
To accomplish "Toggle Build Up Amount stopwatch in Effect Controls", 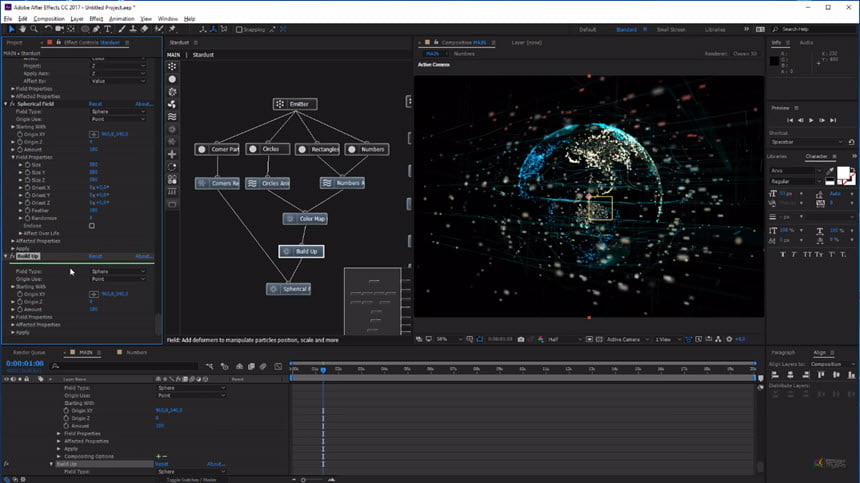I will (20, 310).
